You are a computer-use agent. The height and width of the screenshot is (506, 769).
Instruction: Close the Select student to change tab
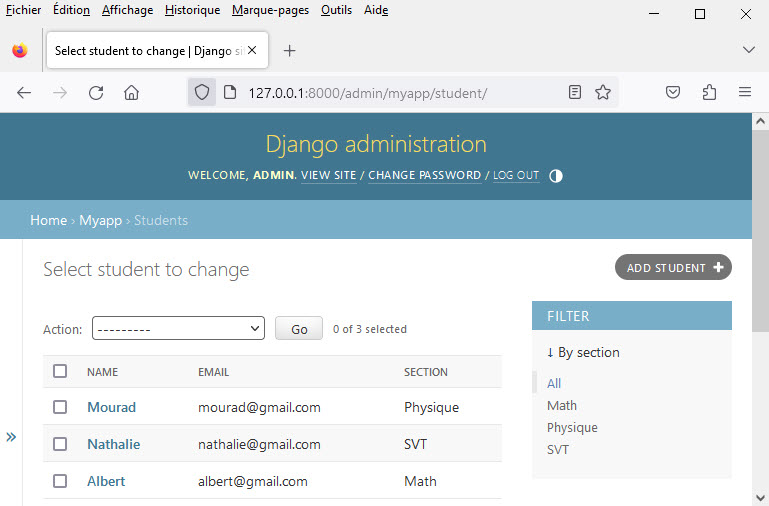click(x=252, y=50)
